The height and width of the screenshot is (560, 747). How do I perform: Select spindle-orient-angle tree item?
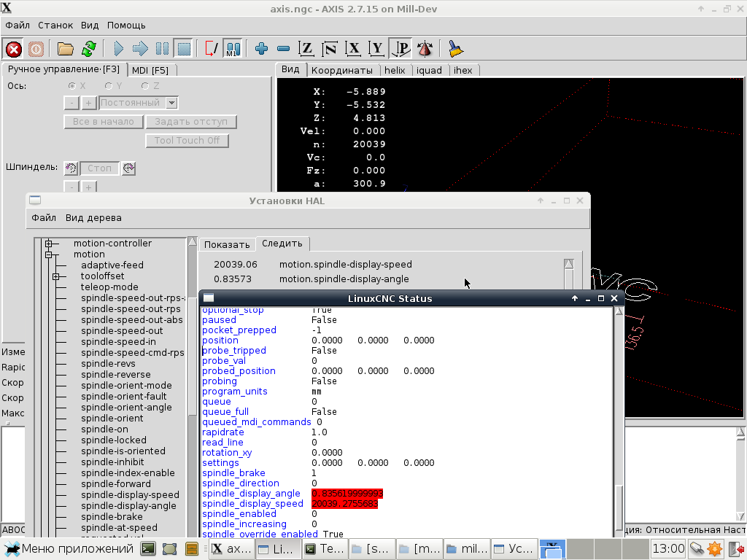coord(126,408)
